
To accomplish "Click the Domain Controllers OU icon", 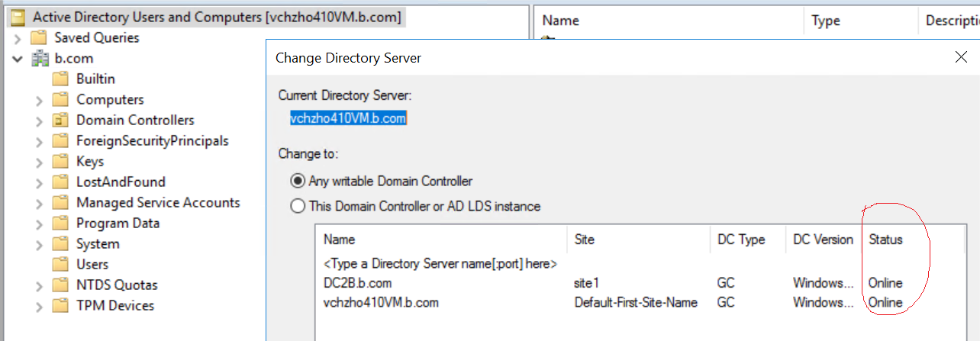I will pyautogui.click(x=61, y=120).
